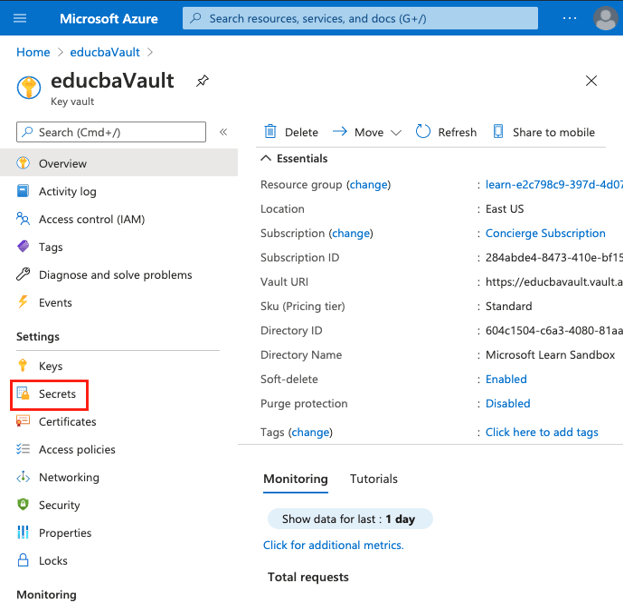Focus the top Search resources field
Viewport: 623px width, 604px height.
360,18
